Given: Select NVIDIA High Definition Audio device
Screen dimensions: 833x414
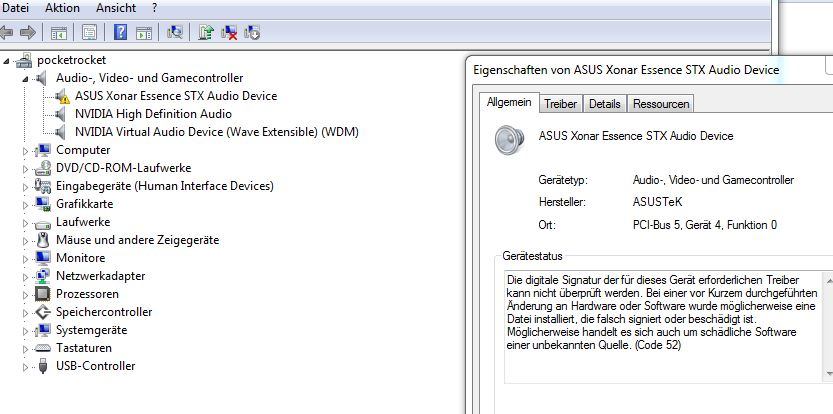Looking at the screenshot, I should (x=153, y=114).
